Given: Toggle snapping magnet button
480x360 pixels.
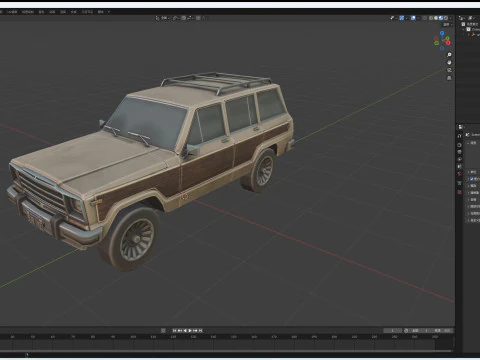Looking at the screenshot, I should pos(184,18).
